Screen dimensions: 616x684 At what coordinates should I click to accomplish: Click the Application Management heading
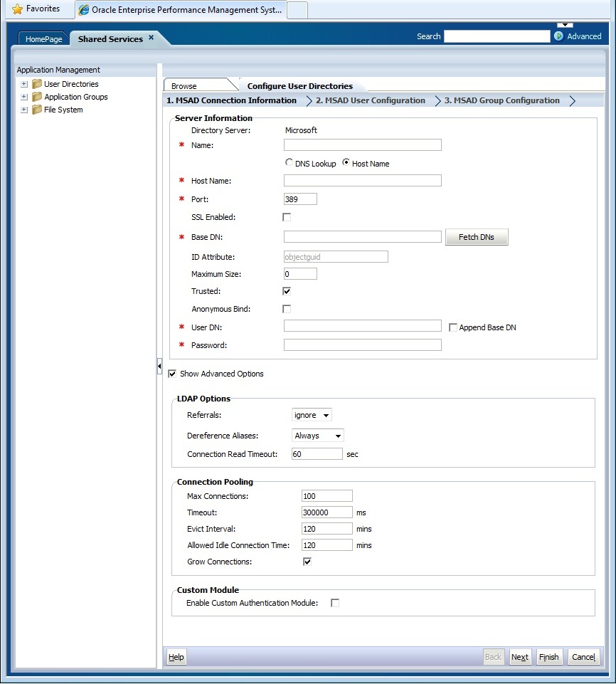pyautogui.click(x=58, y=70)
